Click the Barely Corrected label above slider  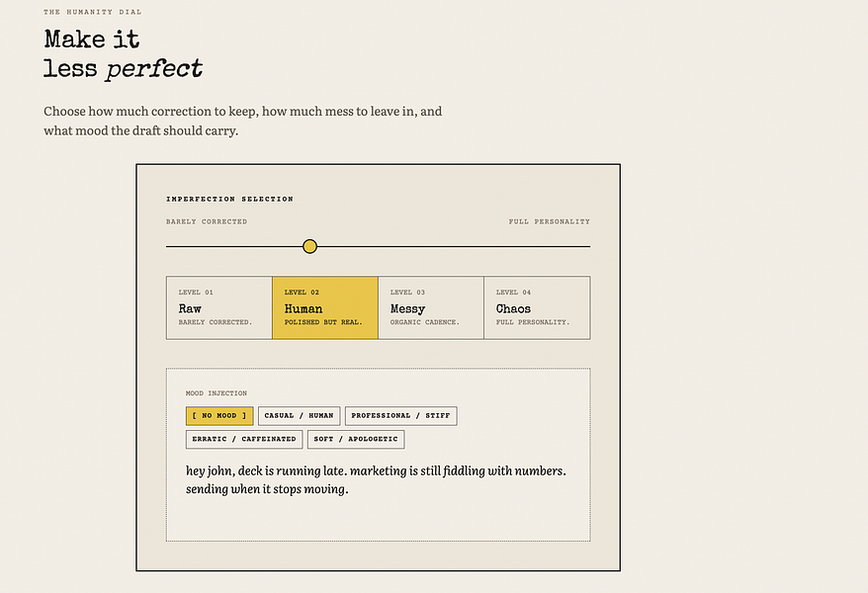pyautogui.click(x=207, y=221)
